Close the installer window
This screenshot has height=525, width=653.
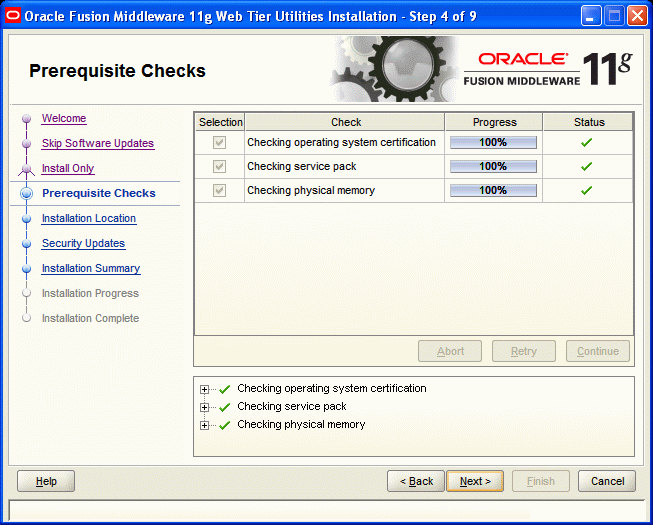637,16
